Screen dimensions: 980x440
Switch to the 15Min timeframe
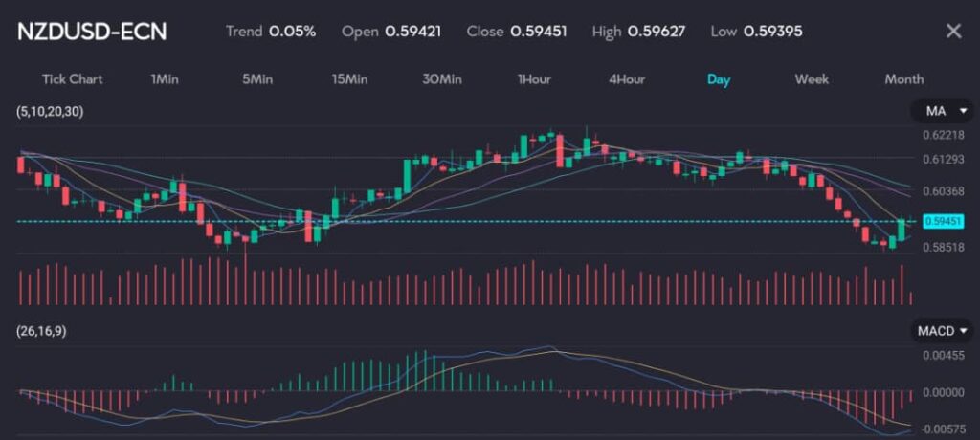point(349,78)
